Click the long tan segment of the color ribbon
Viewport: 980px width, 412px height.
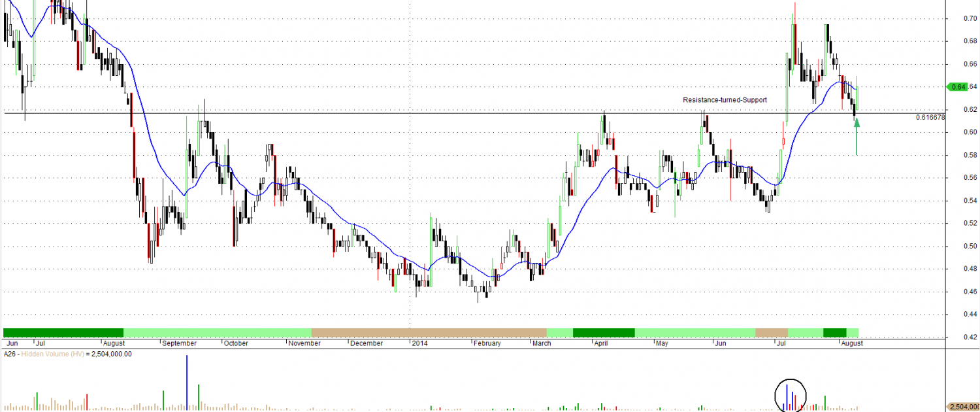(429, 332)
